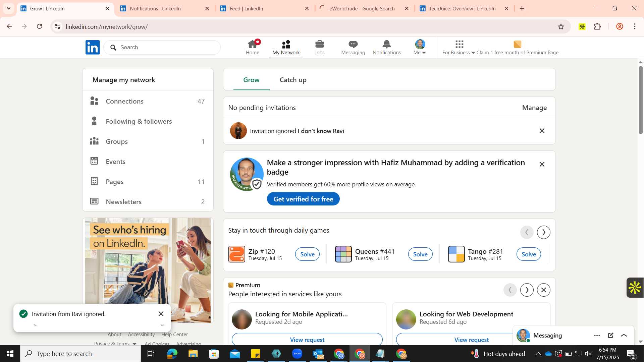The height and width of the screenshot is (362, 644).
Task: Open the About footer link
Action: (x=114, y=335)
